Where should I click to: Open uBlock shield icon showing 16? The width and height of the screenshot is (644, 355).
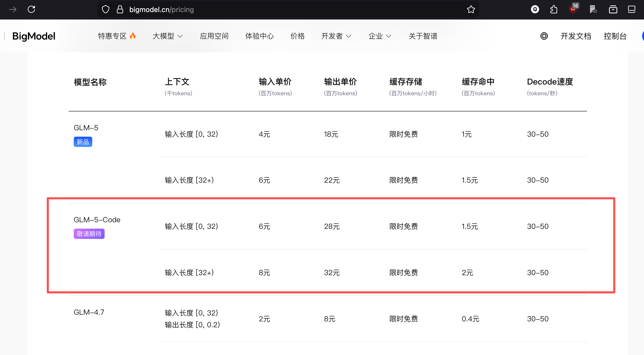(x=574, y=8)
